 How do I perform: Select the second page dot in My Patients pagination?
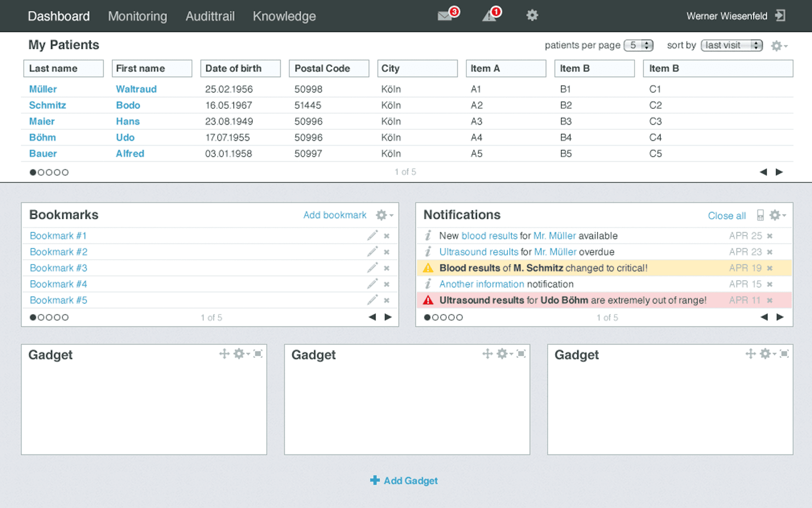[x=41, y=172]
